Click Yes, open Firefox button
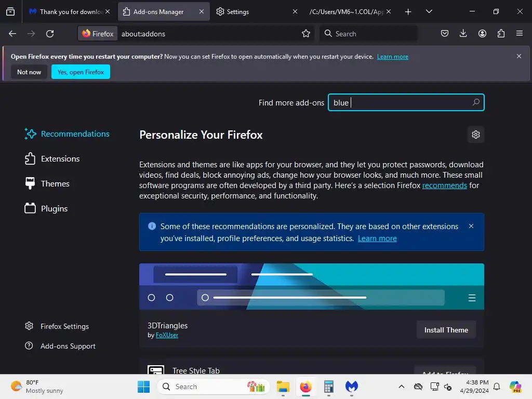This screenshot has height=399, width=532. (x=81, y=72)
